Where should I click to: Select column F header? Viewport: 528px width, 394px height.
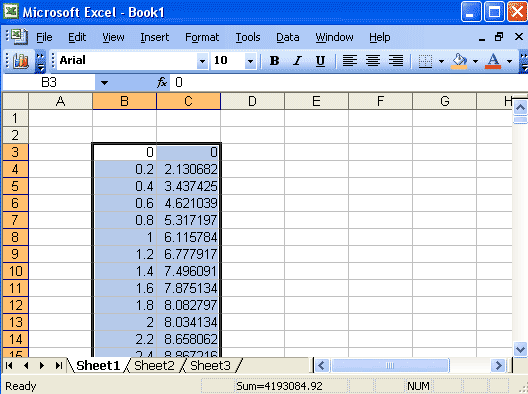point(380,101)
